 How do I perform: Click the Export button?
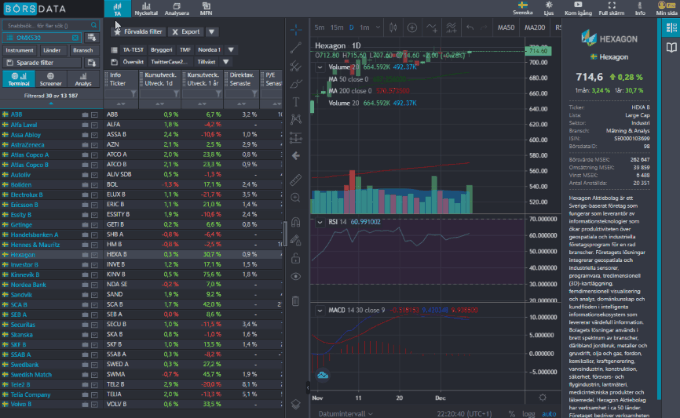click(x=186, y=32)
